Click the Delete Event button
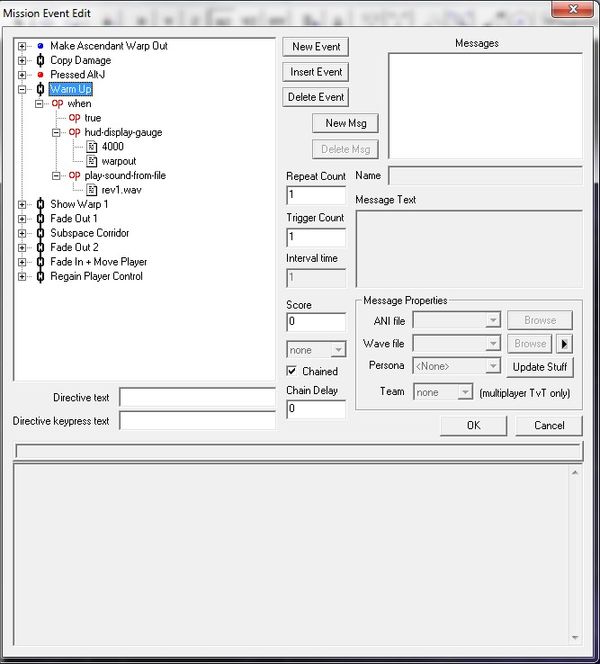Image resolution: width=600 pixels, height=664 pixels. coord(316,97)
